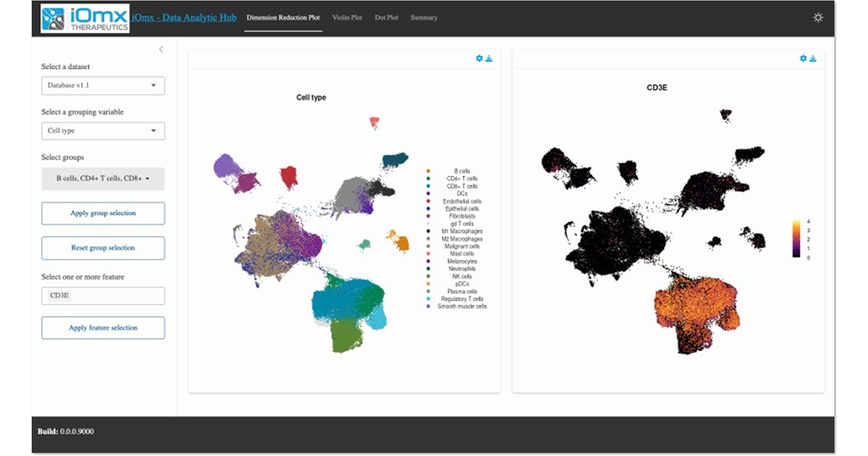Screen dimensions: 868x456
Task: Switch to the Dot Plot tab
Action: tap(386, 17)
